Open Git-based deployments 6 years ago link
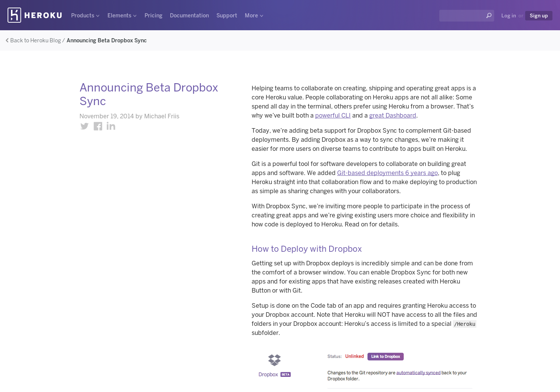This screenshot has height=392, width=560. [387, 173]
